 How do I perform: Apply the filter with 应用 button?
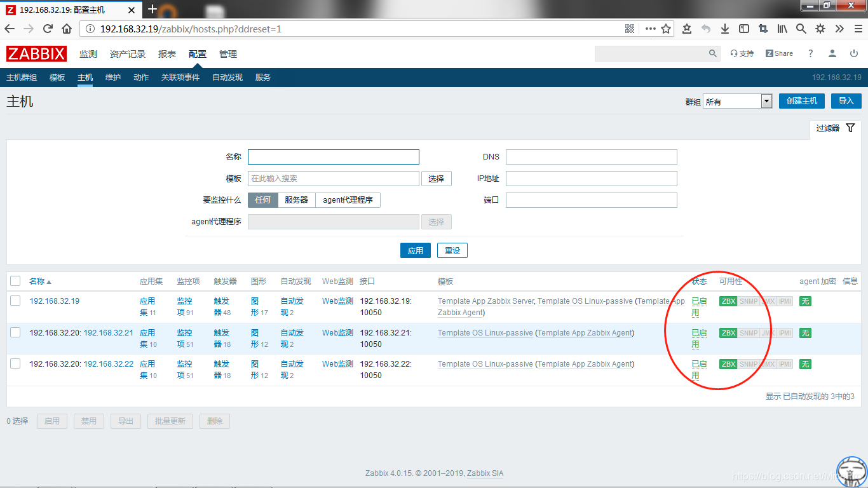(416, 250)
